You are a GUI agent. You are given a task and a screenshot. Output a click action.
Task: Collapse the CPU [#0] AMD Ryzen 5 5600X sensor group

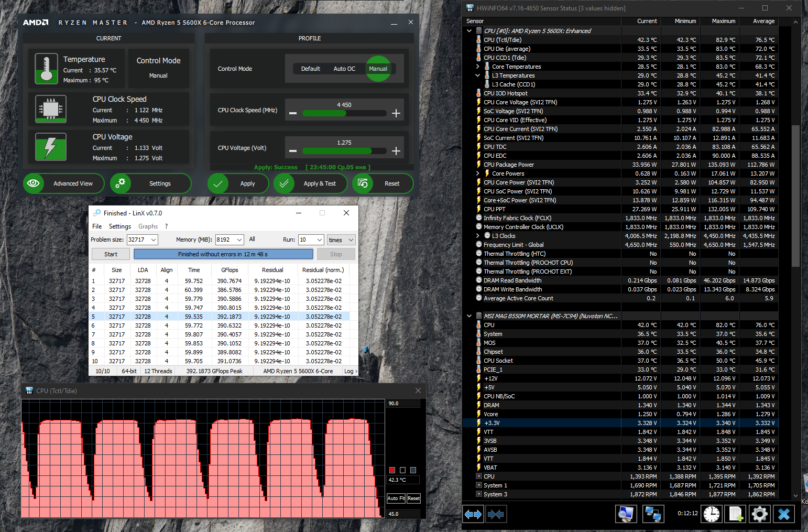tap(469, 31)
